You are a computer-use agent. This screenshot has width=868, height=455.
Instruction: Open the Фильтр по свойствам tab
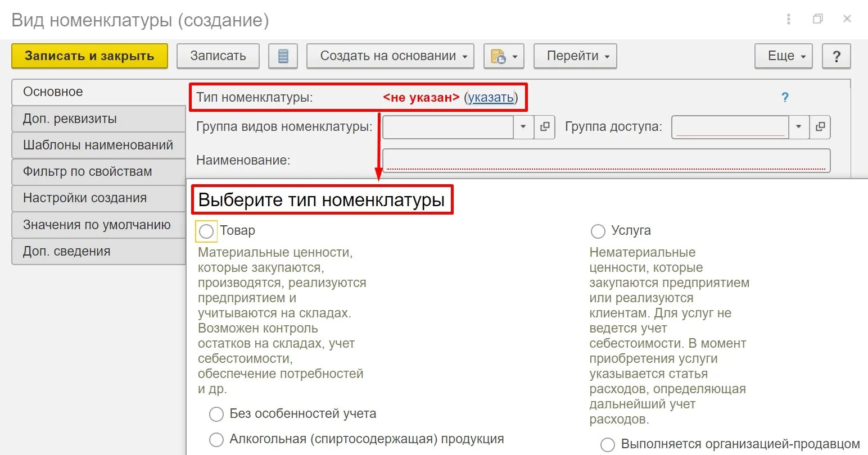pos(99,172)
